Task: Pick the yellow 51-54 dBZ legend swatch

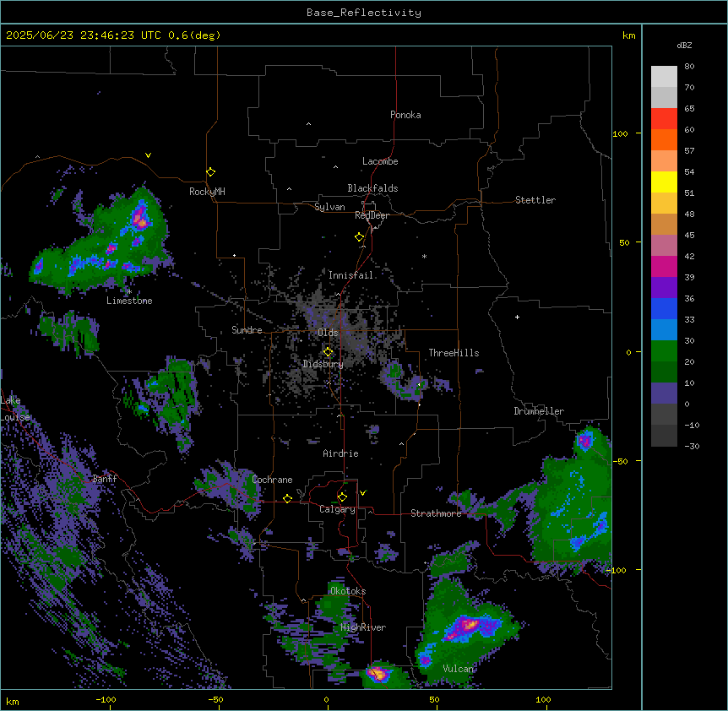Action: click(664, 182)
